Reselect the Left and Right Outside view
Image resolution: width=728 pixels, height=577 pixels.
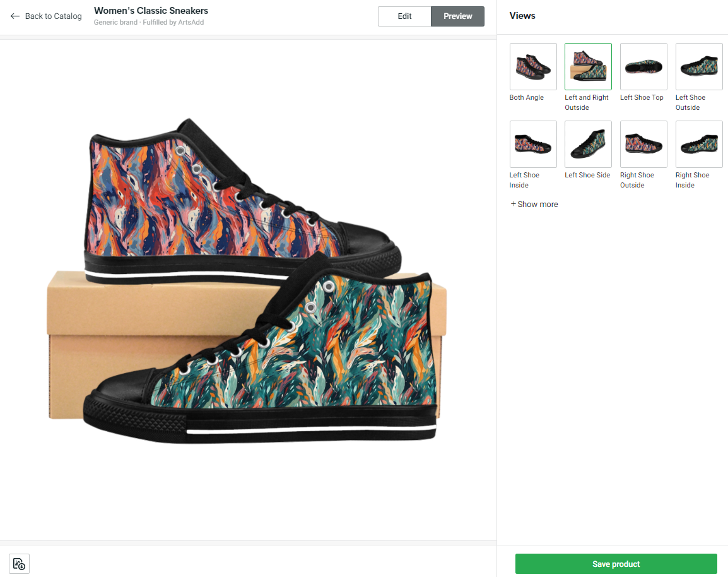click(587, 66)
